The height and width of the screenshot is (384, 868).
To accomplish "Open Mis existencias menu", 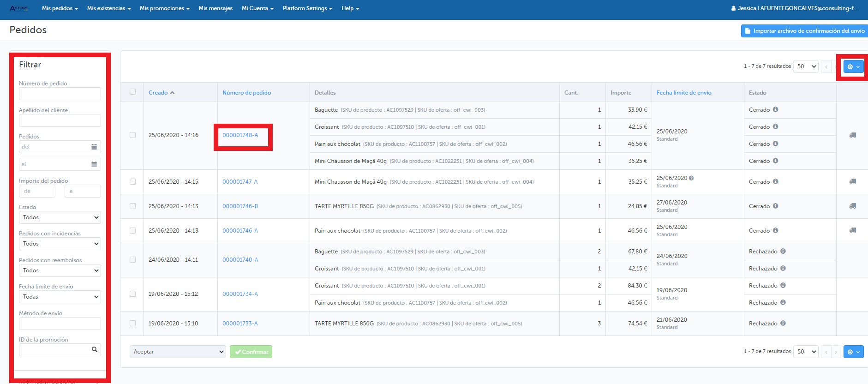I will (x=109, y=8).
